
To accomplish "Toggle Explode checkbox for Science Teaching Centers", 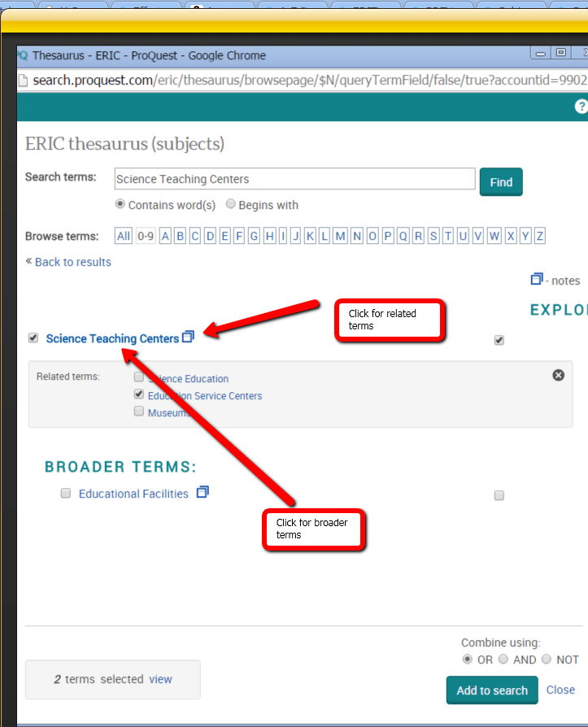I will (499, 340).
